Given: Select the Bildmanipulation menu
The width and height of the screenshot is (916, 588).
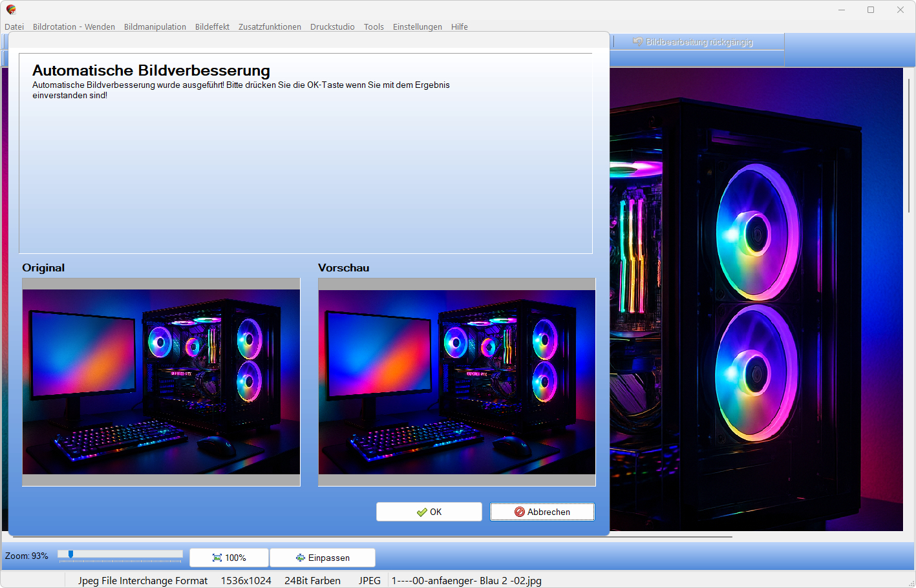Looking at the screenshot, I should [154, 26].
